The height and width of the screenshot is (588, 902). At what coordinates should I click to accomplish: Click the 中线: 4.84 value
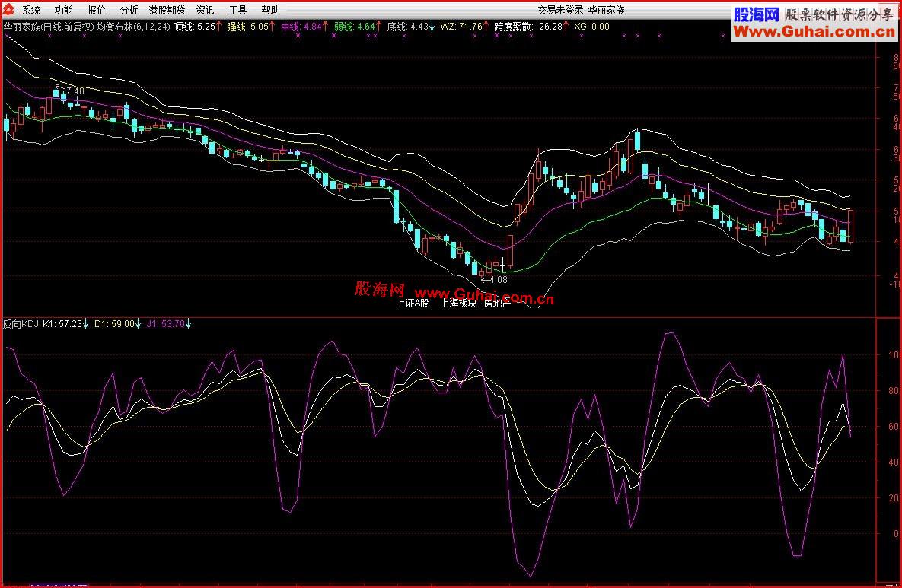301,27
